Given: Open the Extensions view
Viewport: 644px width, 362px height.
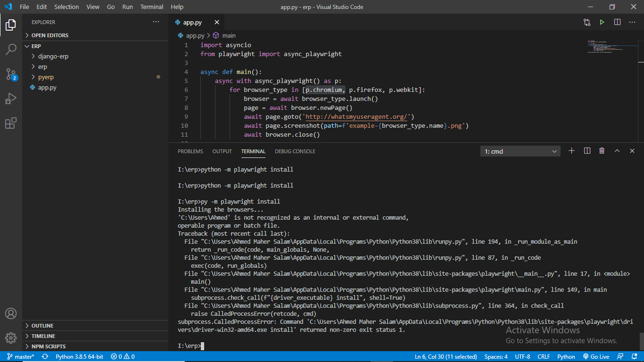Looking at the screenshot, I should 11,123.
